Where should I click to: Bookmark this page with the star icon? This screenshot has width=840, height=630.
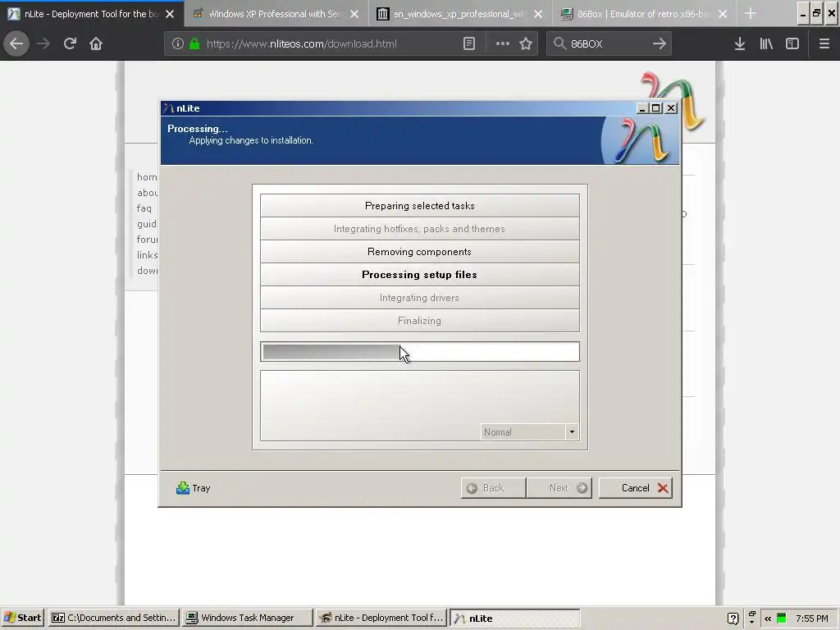tap(526, 44)
